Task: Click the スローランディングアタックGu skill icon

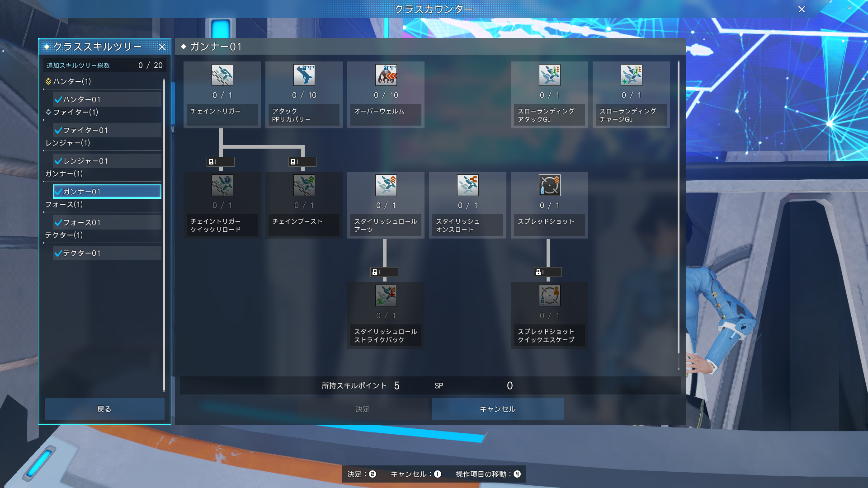Action: (x=549, y=75)
